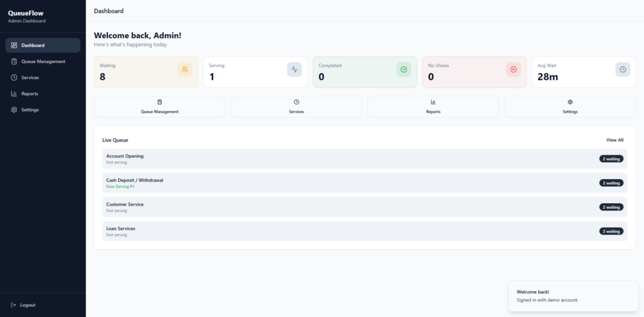This screenshot has height=317, width=644.
Task: Click the Dashboard grid icon in sidebar
Action: coord(14,45)
